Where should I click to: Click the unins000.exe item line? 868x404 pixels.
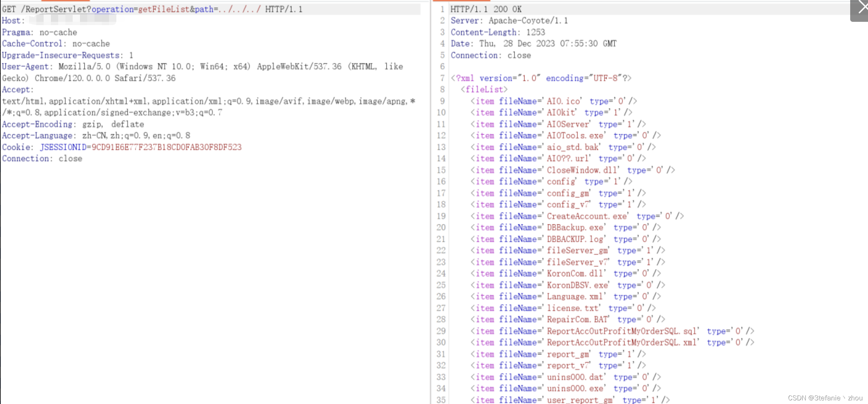(565, 388)
